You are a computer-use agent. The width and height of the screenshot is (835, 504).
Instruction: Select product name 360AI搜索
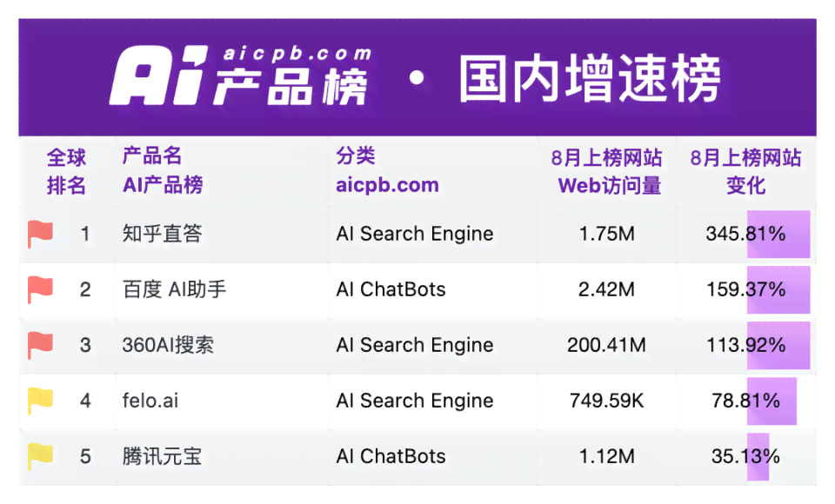pos(168,345)
